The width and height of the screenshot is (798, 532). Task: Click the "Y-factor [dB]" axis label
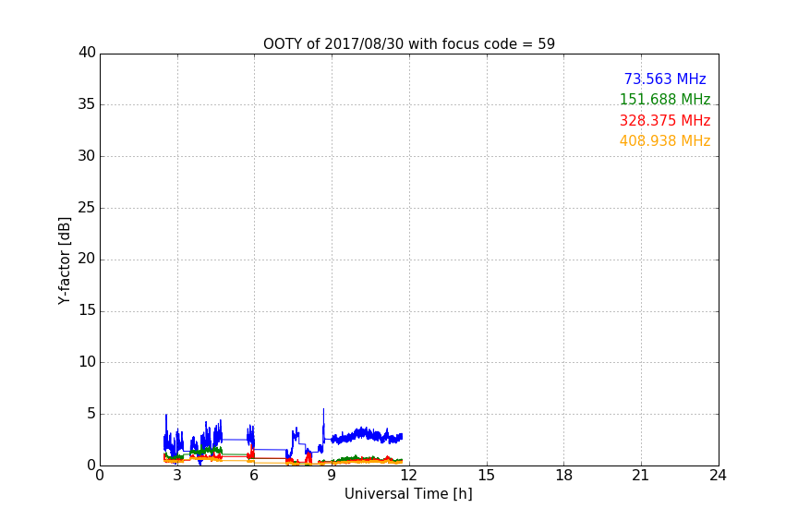click(x=64, y=260)
